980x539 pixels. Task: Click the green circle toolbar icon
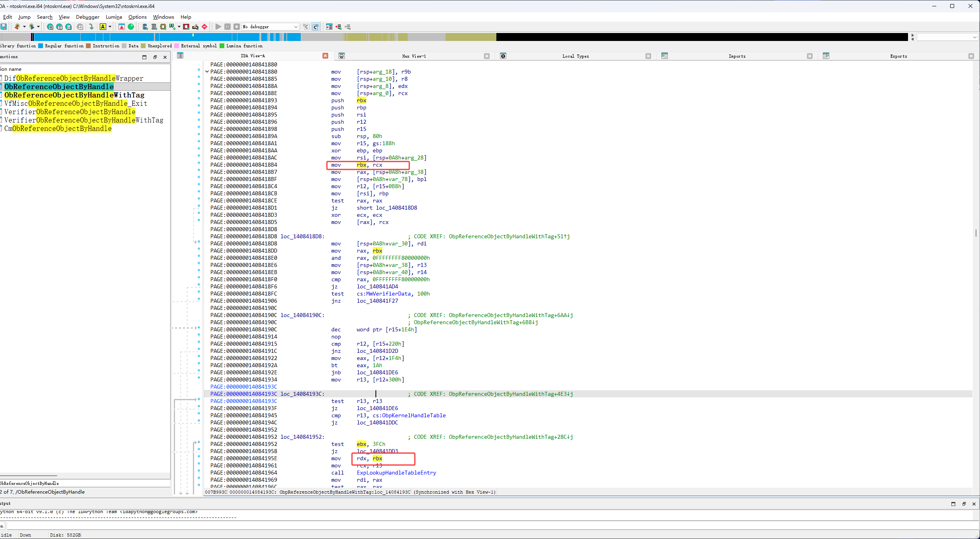[x=131, y=27]
